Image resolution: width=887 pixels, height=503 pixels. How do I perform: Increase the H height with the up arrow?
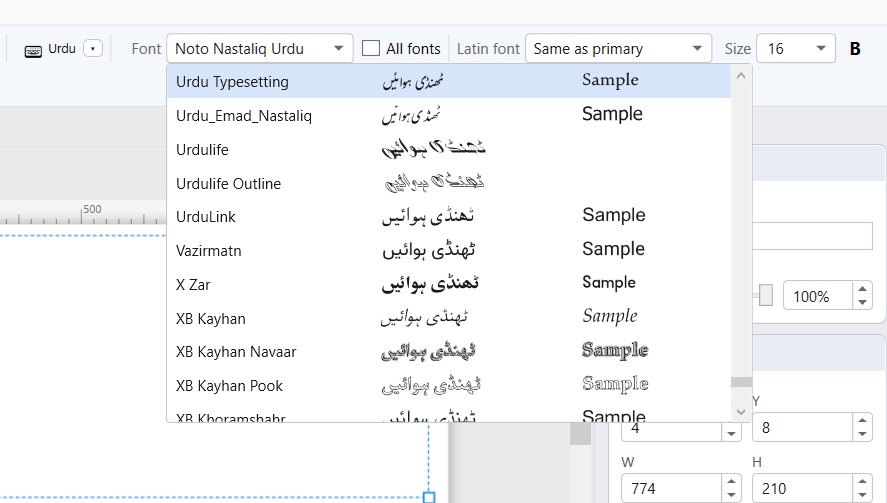tap(862, 481)
